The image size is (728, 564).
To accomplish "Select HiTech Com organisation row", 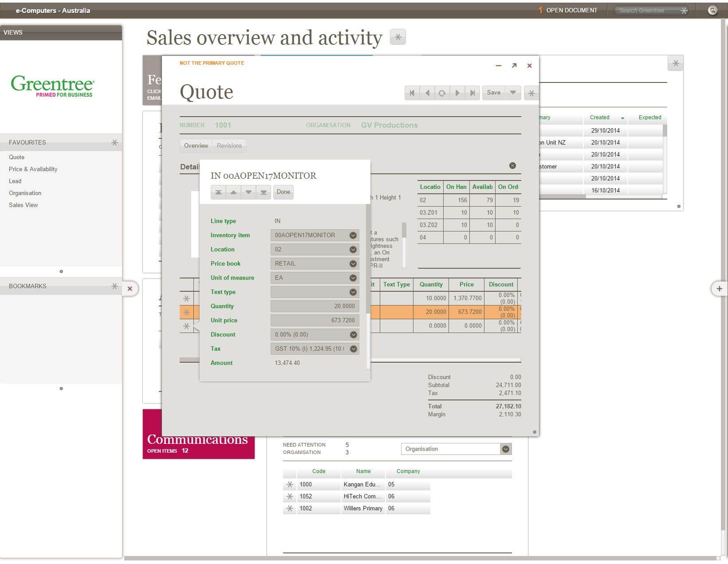I will coord(357,496).
